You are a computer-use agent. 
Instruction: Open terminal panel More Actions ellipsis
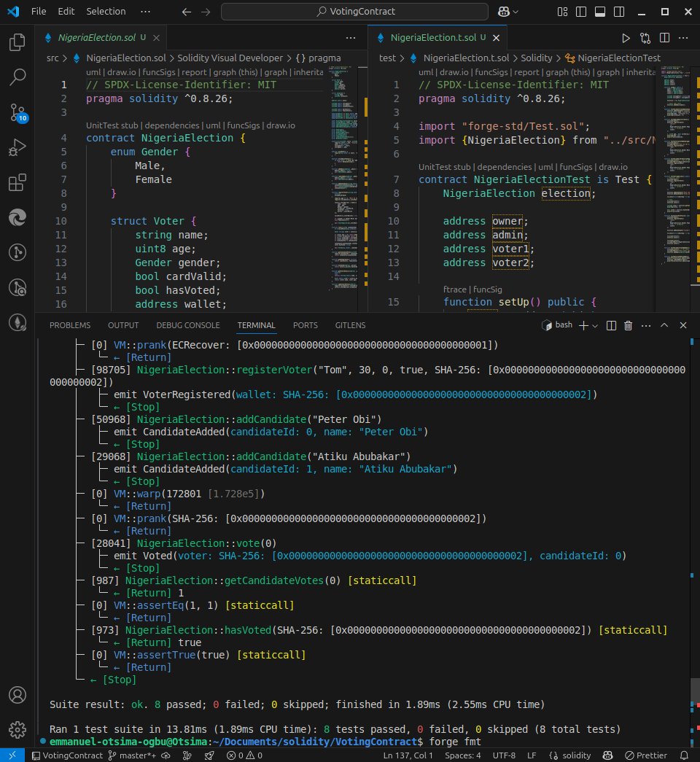[646, 326]
